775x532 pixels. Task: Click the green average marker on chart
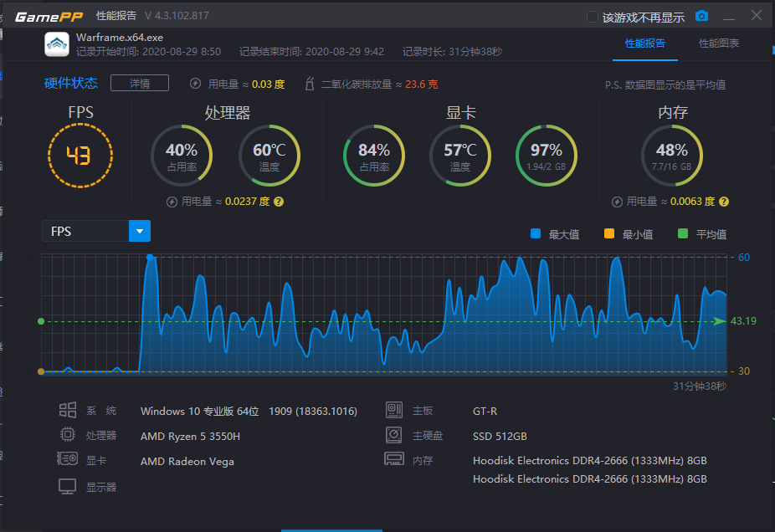[x=41, y=321]
